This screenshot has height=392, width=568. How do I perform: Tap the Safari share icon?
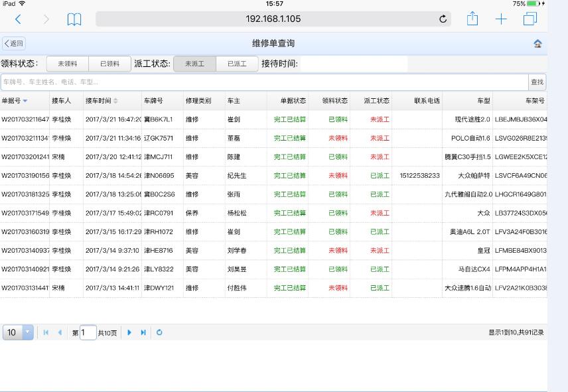click(472, 19)
